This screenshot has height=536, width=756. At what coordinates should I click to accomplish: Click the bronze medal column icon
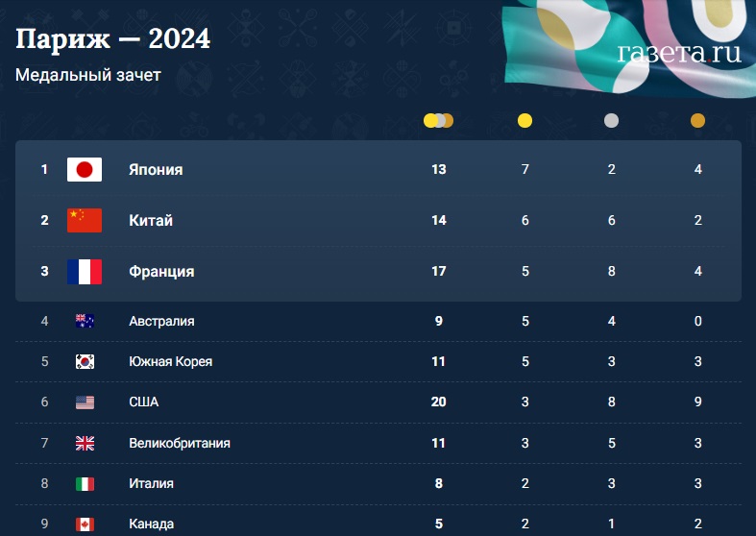(x=697, y=120)
